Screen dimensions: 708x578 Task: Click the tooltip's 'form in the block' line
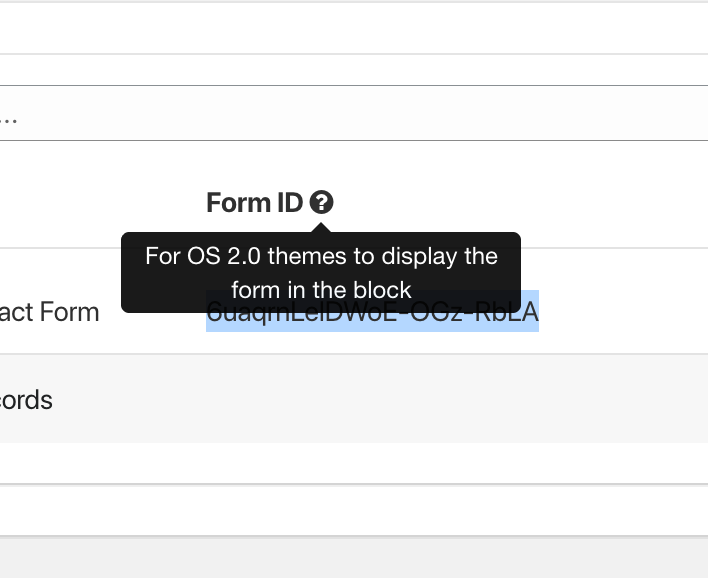[x=321, y=290]
